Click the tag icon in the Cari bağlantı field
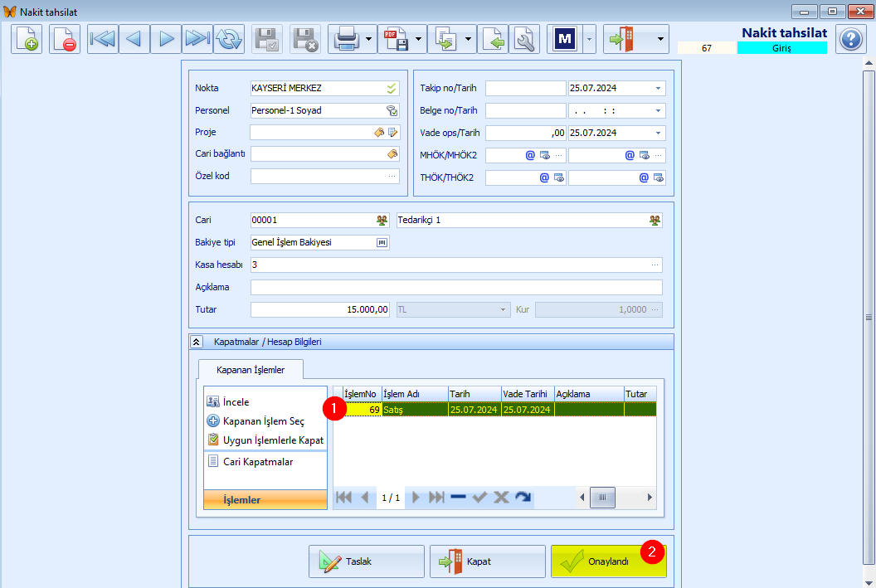The image size is (876, 588). (392, 154)
